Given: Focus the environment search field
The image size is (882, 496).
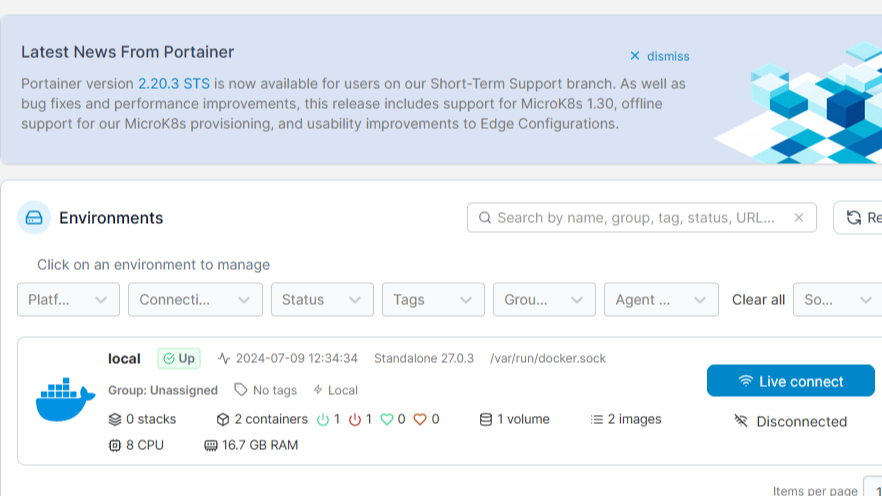Looking at the screenshot, I should pos(641,218).
